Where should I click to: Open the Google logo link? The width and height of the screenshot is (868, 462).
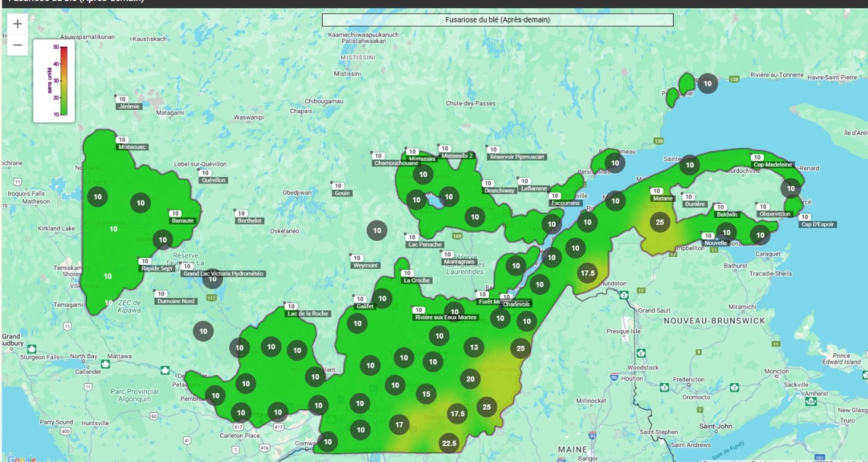click(x=21, y=458)
